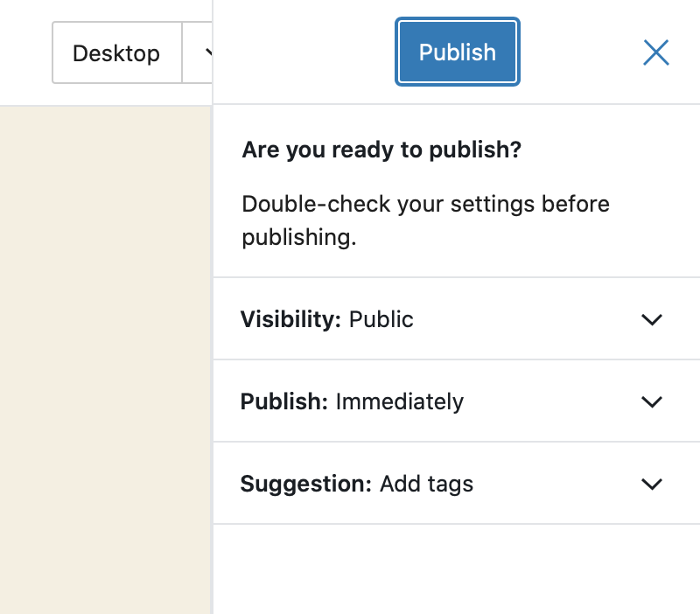This screenshot has height=614, width=700.
Task: Select the bold "Visibility:" label
Action: (290, 319)
